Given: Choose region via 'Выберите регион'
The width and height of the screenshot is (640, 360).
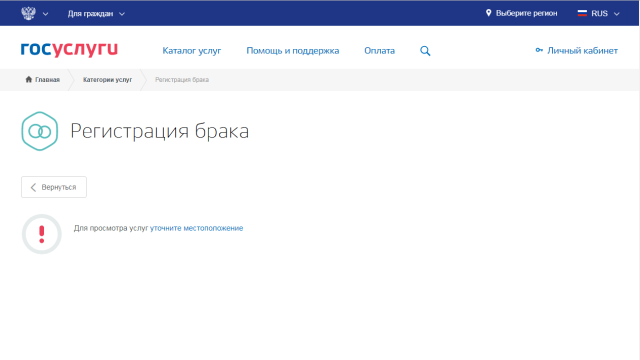Looking at the screenshot, I should [526, 13].
